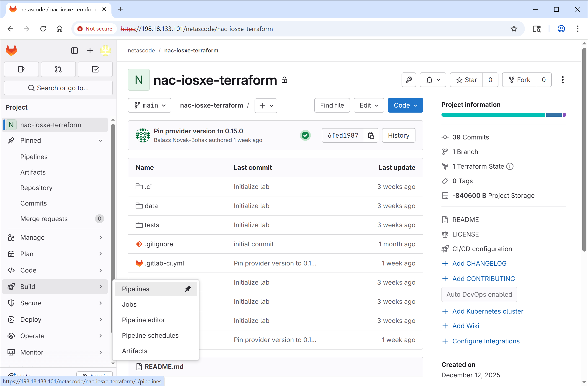Open the commit History button
588x386 pixels.
pos(398,135)
